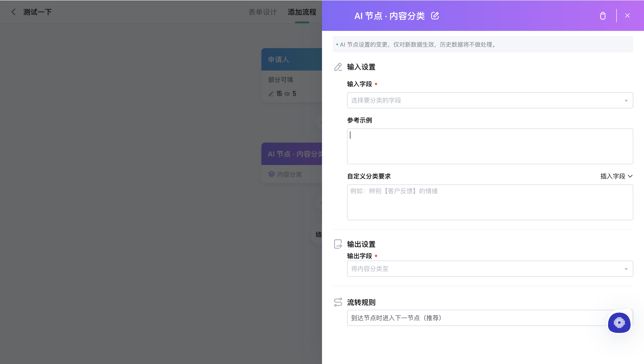Click the eye icon on 申请人 card
644x364 pixels.
click(x=287, y=94)
